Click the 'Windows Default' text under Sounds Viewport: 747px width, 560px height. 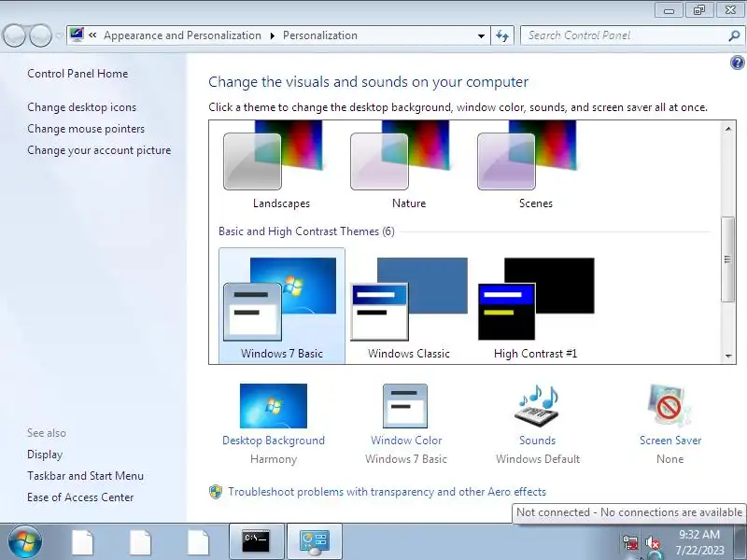click(538, 459)
